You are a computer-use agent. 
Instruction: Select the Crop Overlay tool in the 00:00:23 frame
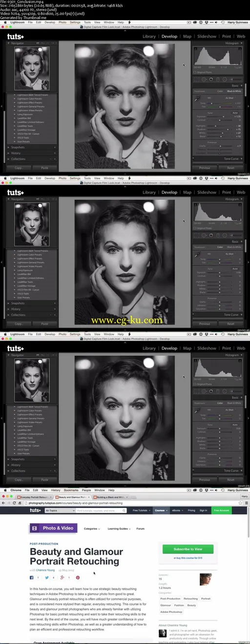coord(197,79)
